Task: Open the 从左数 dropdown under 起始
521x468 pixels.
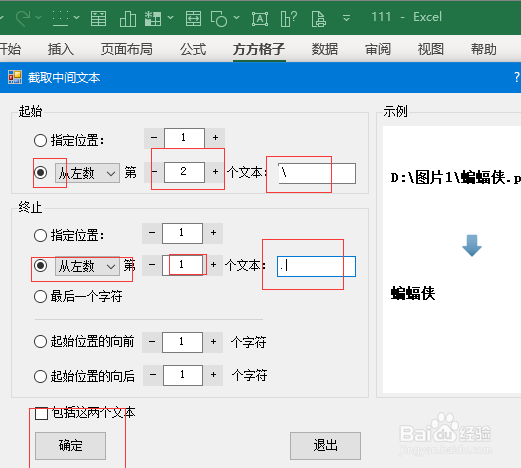Action: point(87,173)
